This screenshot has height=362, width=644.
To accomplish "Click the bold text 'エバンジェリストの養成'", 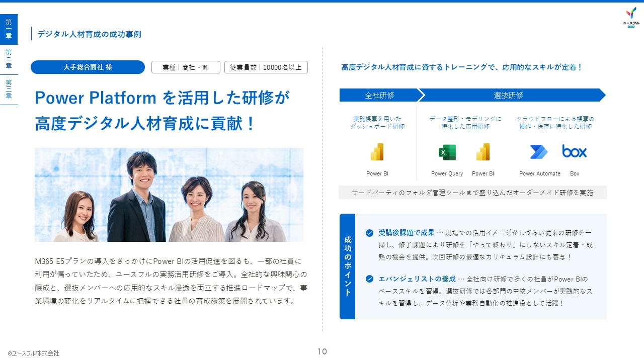I will 417,279.
